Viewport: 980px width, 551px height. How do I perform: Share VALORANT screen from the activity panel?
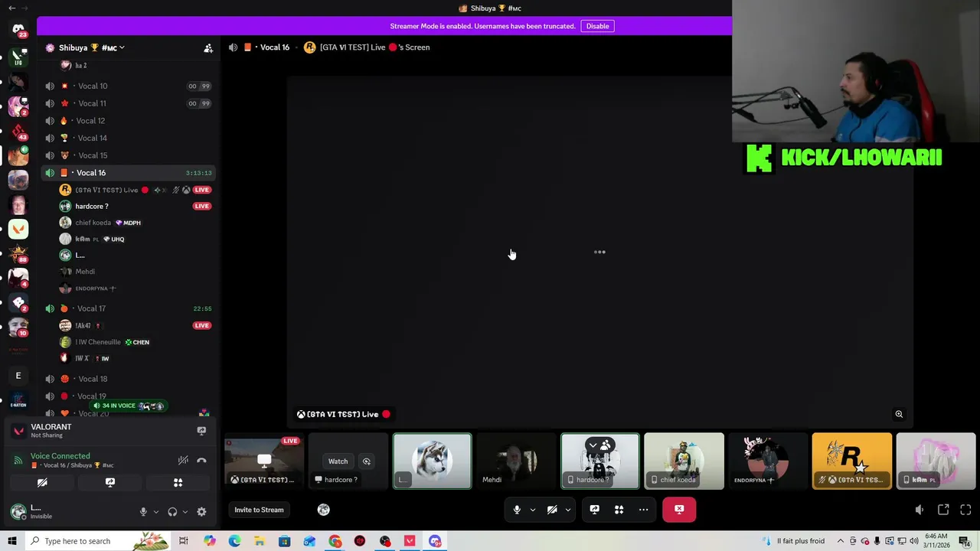[201, 431]
